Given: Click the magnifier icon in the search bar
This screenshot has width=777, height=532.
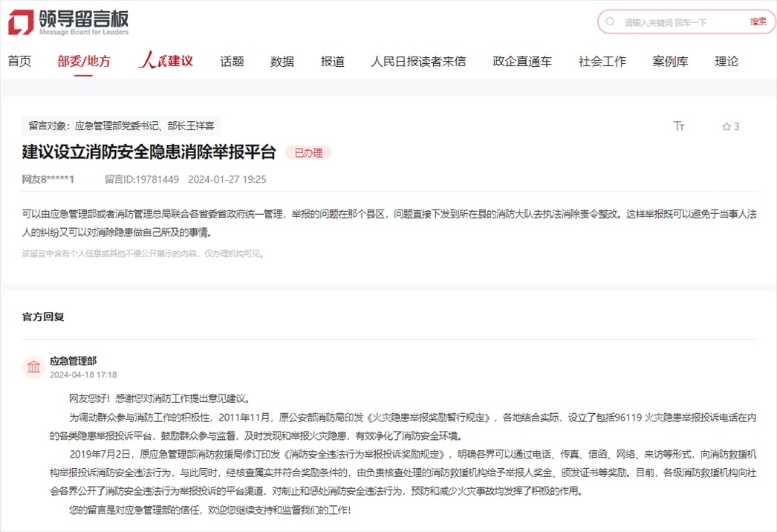Looking at the screenshot, I should click(x=611, y=22).
